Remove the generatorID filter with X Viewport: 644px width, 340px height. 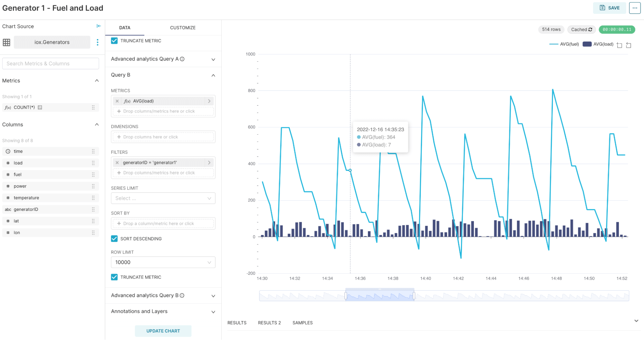tap(117, 163)
